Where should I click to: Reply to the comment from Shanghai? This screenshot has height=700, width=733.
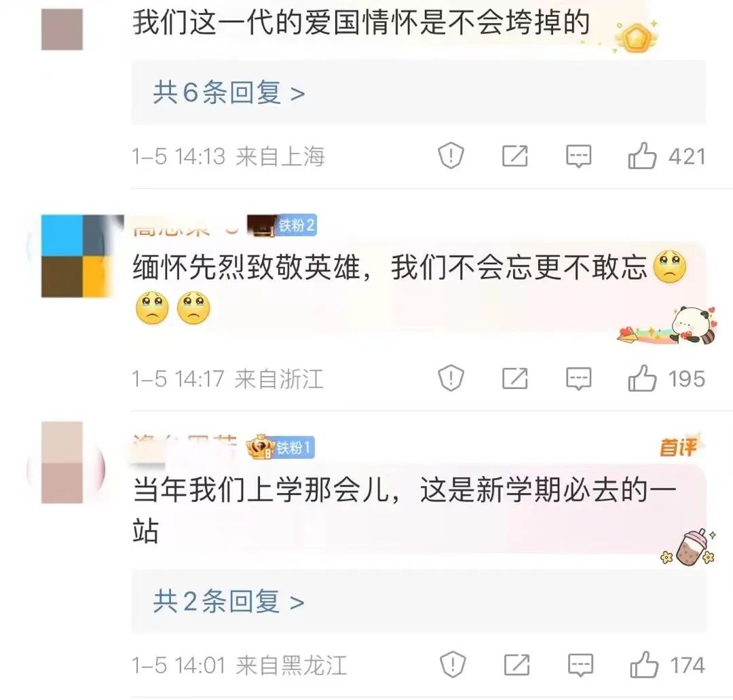pyautogui.click(x=578, y=156)
